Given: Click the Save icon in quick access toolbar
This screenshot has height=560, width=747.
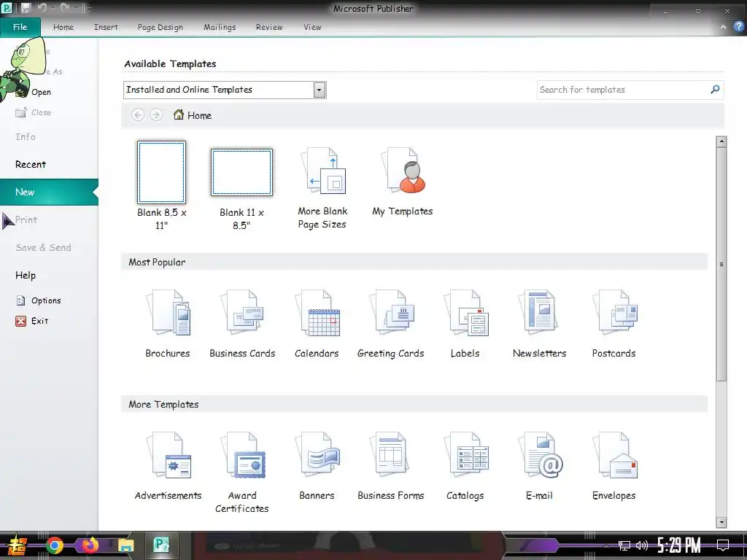Looking at the screenshot, I should tap(26, 7).
